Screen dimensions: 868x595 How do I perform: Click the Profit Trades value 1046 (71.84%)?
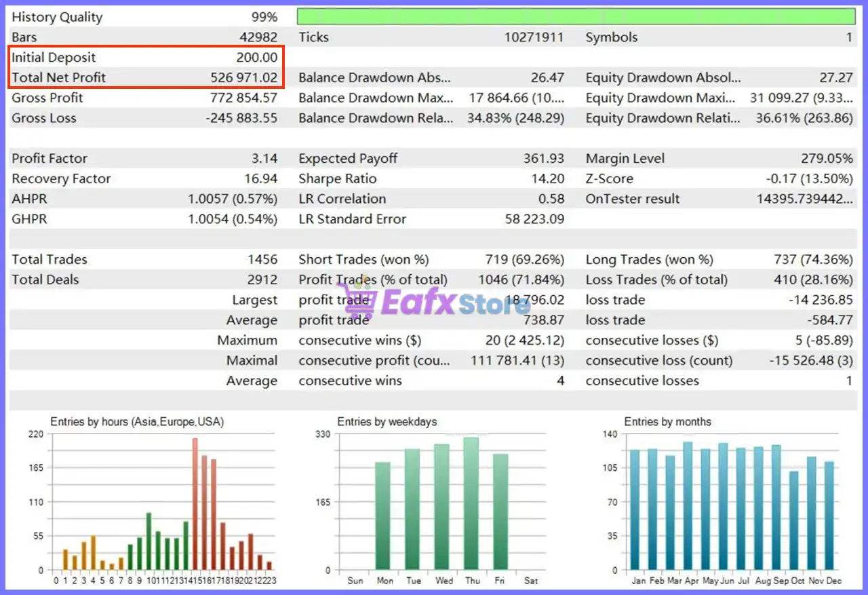coord(520,280)
